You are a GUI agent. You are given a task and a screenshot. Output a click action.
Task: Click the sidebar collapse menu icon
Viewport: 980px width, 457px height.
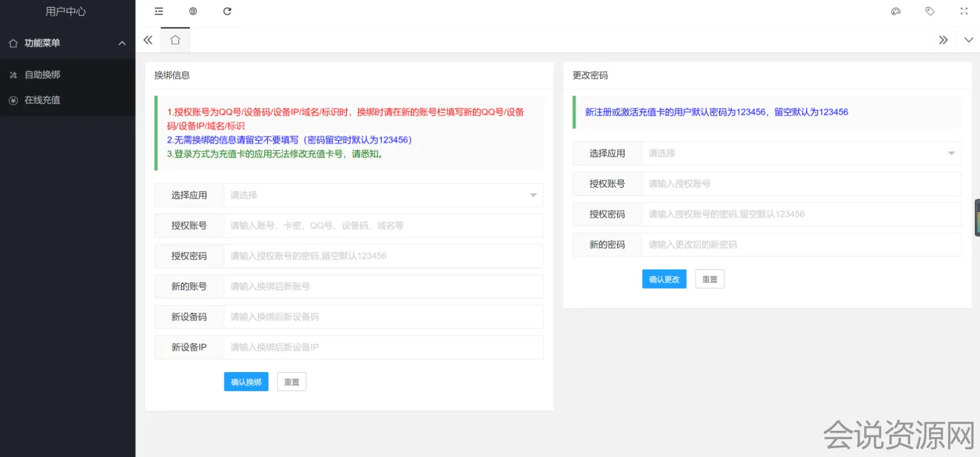coord(159,11)
